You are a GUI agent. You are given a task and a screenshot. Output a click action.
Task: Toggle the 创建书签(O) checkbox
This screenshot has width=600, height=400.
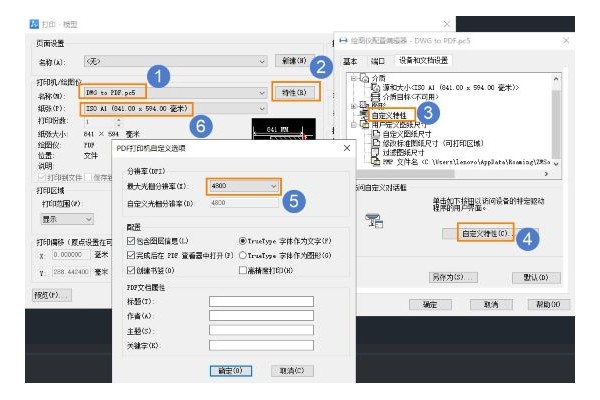[131, 270]
